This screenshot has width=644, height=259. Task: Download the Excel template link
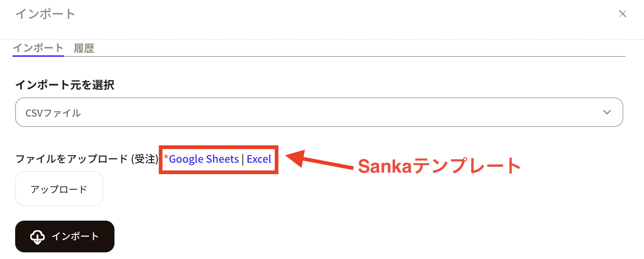(x=259, y=159)
